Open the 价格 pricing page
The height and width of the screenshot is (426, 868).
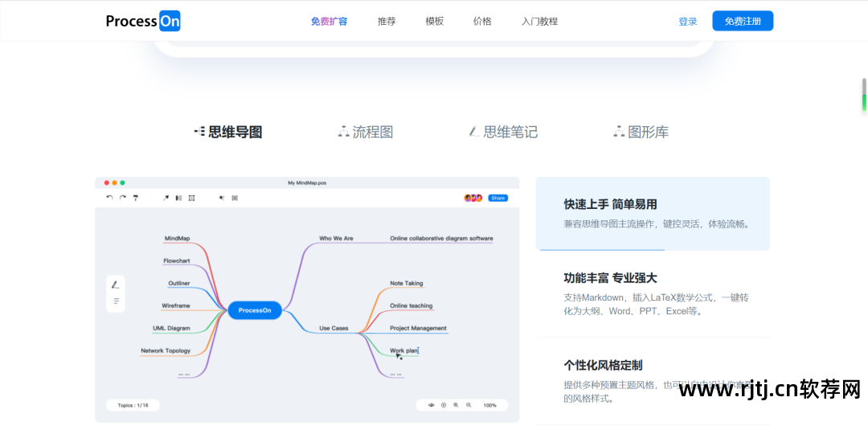click(x=482, y=22)
